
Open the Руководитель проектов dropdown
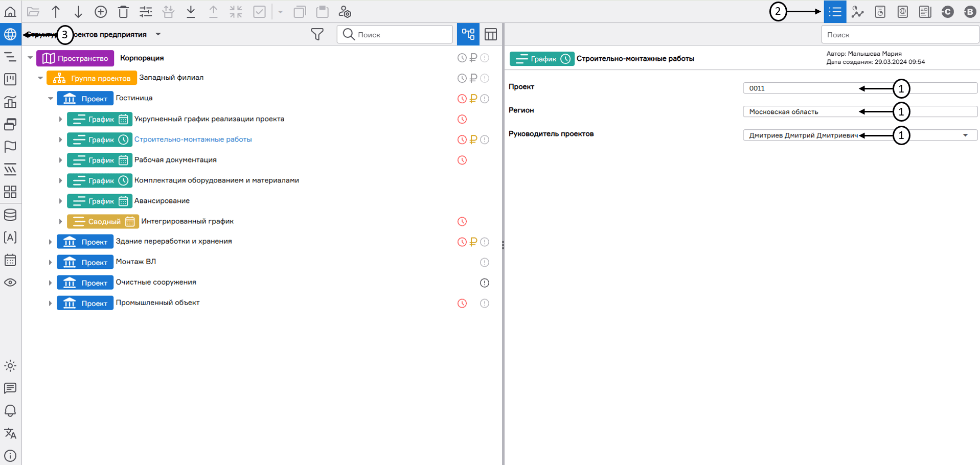(x=965, y=135)
